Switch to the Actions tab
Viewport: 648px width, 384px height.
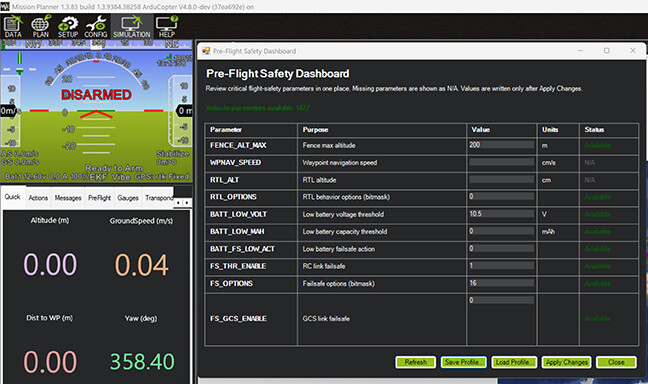[38, 198]
